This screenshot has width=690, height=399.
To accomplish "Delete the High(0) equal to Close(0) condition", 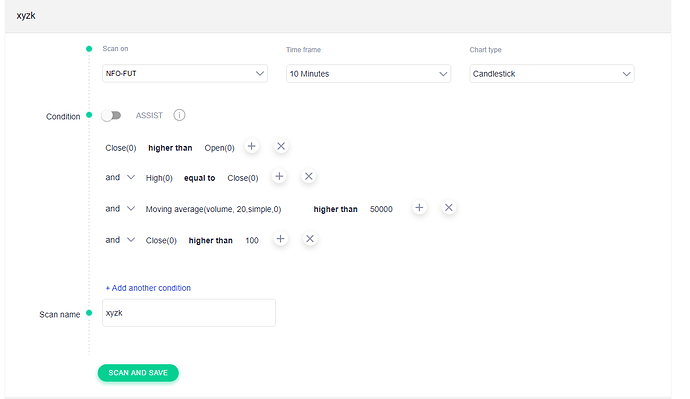I will point(308,177).
